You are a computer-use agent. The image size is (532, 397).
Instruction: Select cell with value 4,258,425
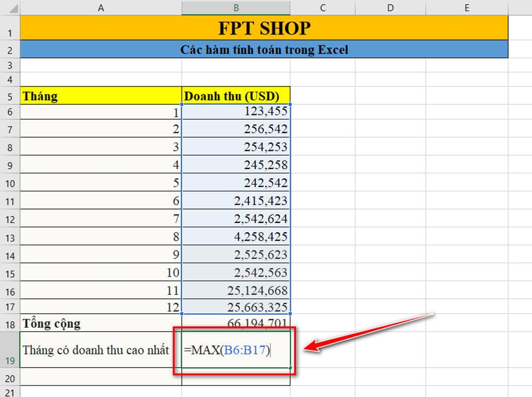tap(236, 236)
